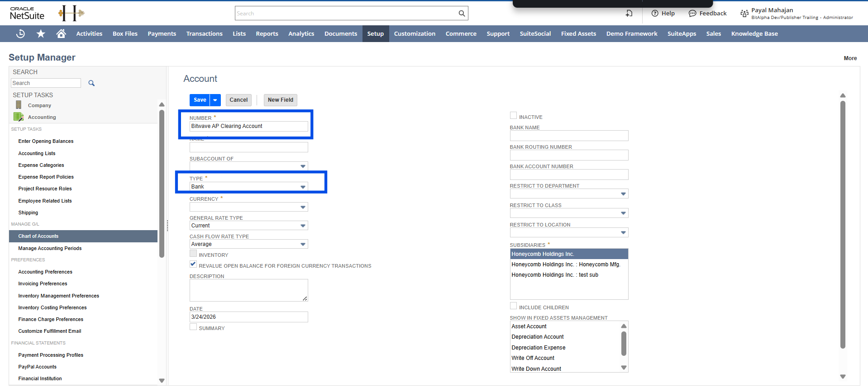Image resolution: width=868 pixels, height=392 pixels.
Task: Open Chart of Accounts in sidebar
Action: click(x=83, y=236)
